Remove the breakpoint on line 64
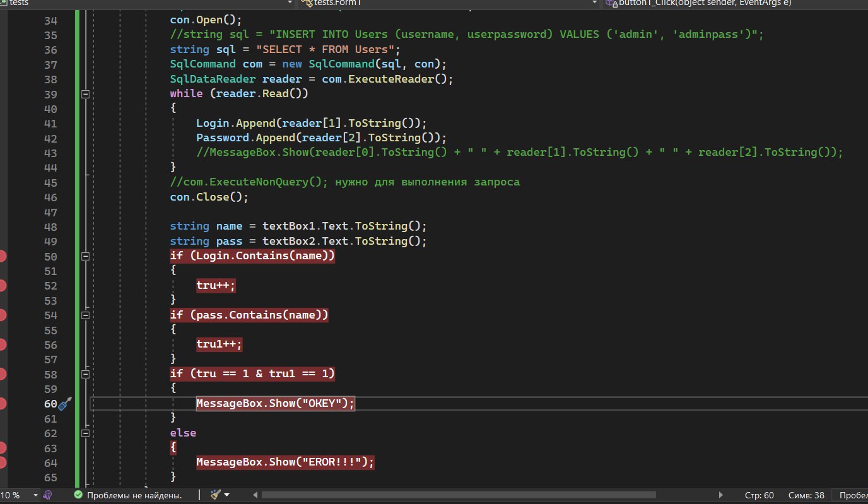Image resolution: width=868 pixels, height=504 pixels. (2, 462)
